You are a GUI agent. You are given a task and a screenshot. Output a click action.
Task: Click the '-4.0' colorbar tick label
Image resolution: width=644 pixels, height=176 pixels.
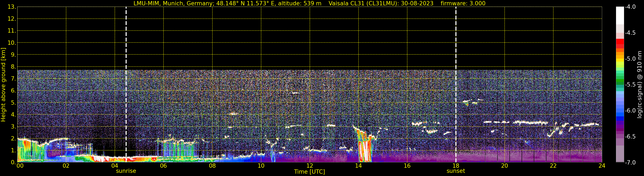coord(630,7)
